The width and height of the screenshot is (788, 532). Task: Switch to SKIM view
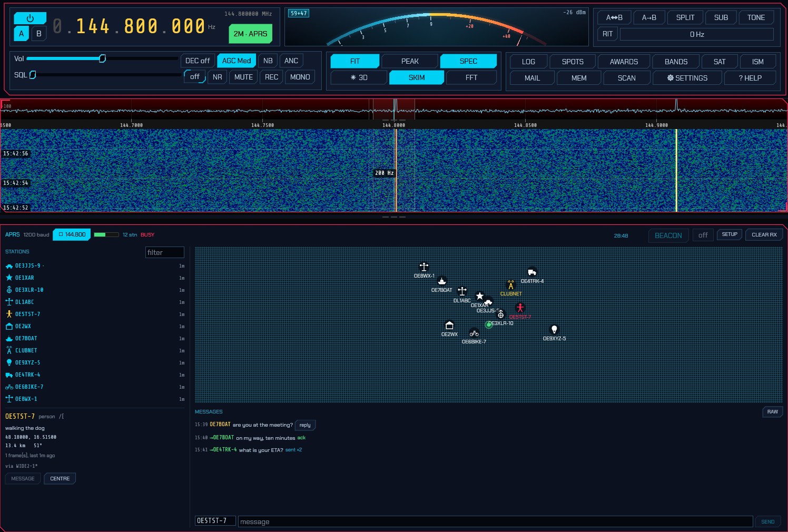pos(417,78)
